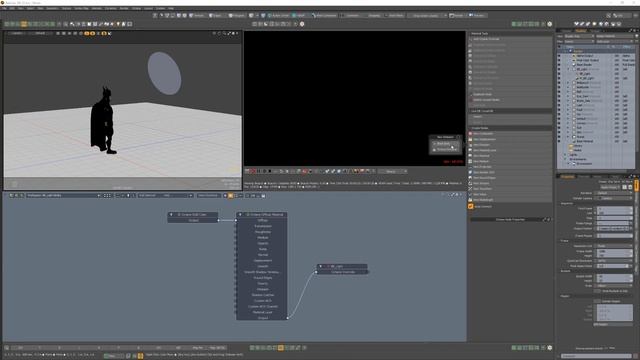Screen dimensions: 640x360
Task: Select Polygons selection mode
Action: (237, 16)
